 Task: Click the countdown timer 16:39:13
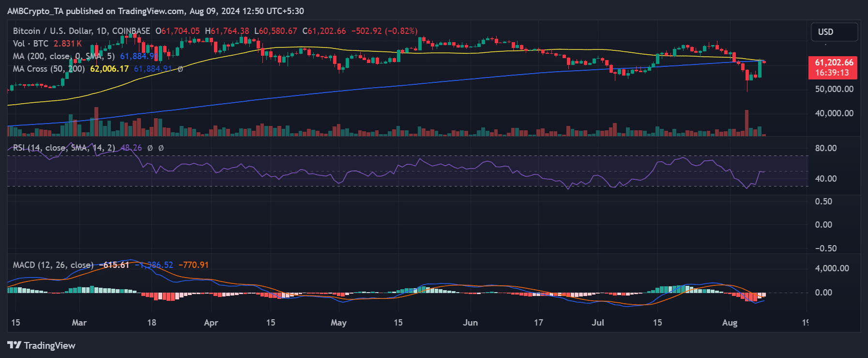click(832, 73)
